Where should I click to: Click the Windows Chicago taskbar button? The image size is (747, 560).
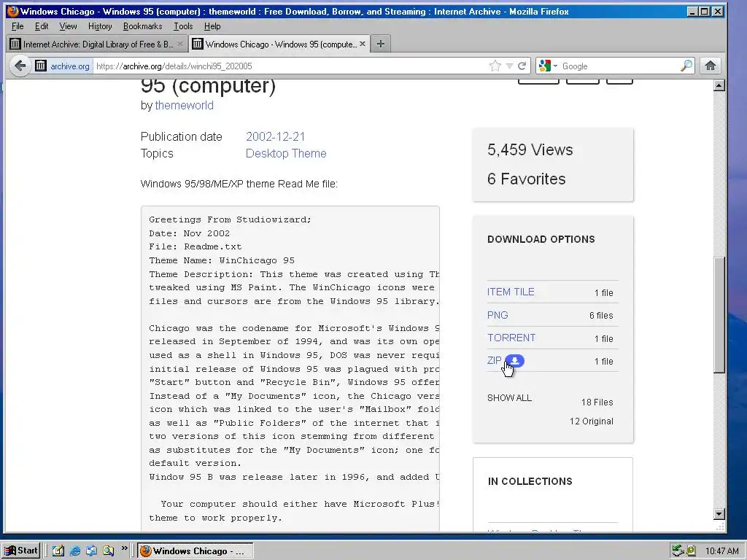tap(196, 551)
